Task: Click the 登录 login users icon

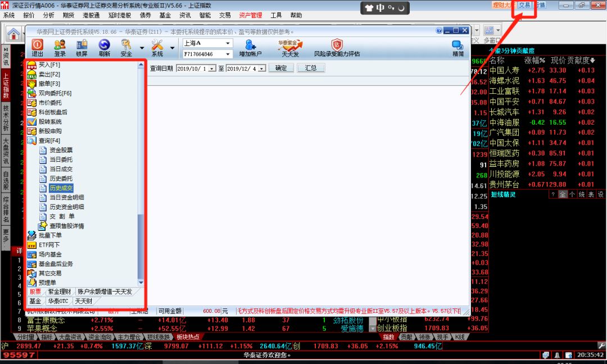Action: (60, 45)
